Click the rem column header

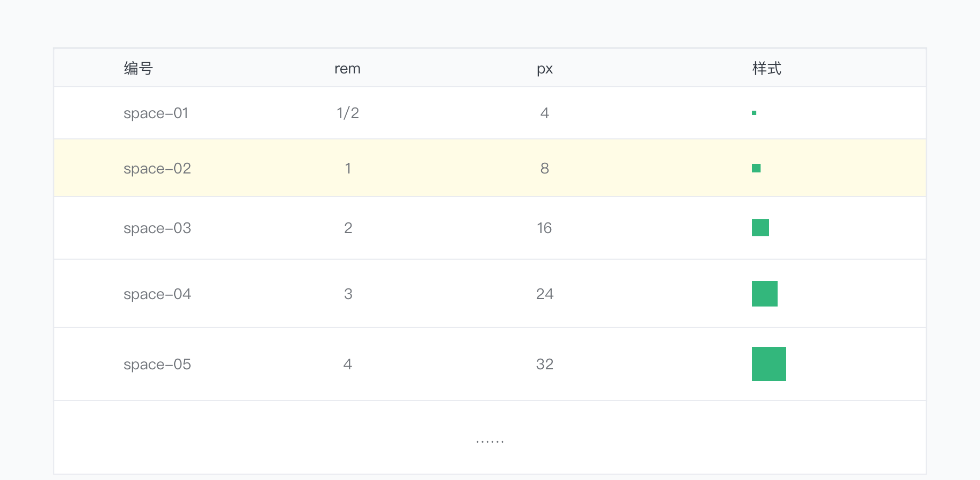pos(347,69)
